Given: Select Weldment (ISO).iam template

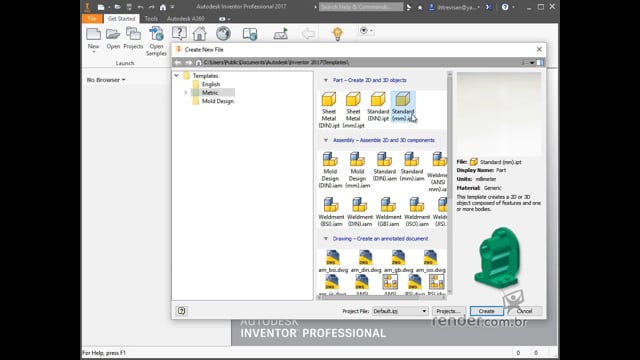Looking at the screenshot, I should coord(417,212).
